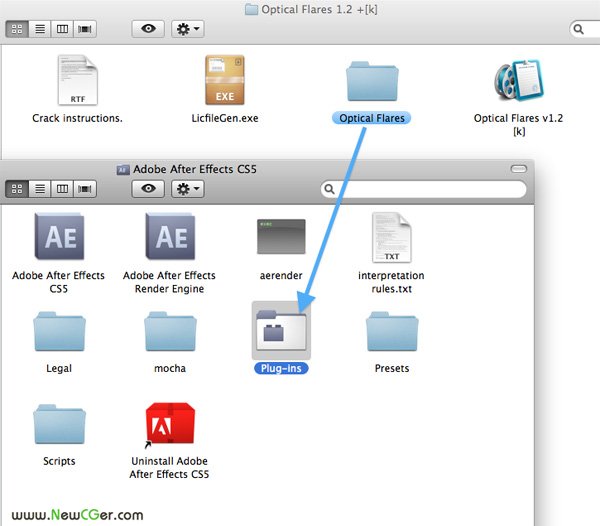
Task: Click the 'Uninstall Adobe After Effects CS5' label
Action: pyautogui.click(x=170, y=467)
